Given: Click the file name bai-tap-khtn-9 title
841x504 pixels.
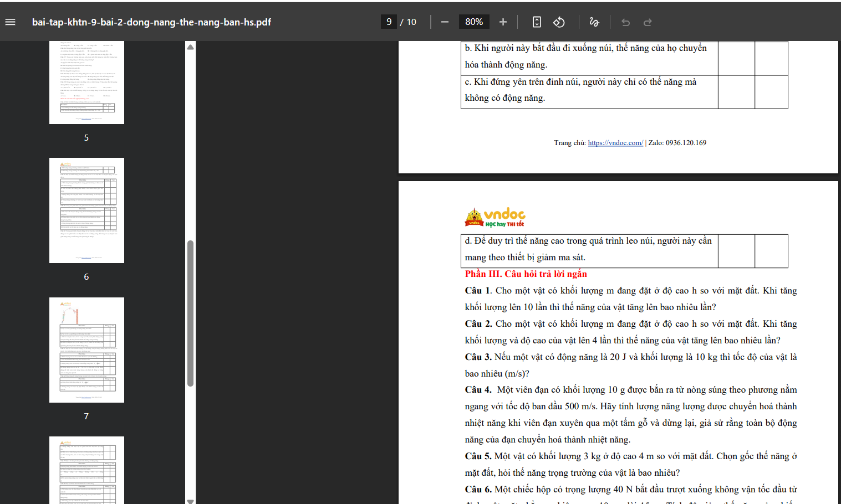Looking at the screenshot, I should point(151,22).
